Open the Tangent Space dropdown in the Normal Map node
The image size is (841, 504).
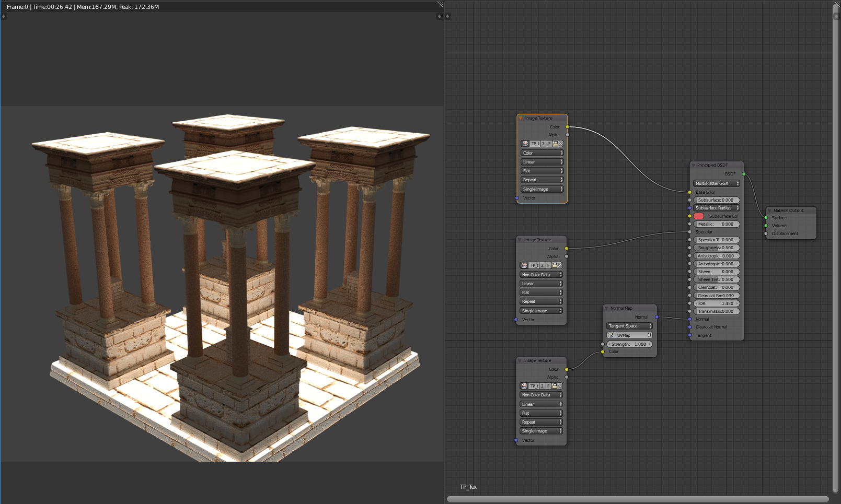629,326
